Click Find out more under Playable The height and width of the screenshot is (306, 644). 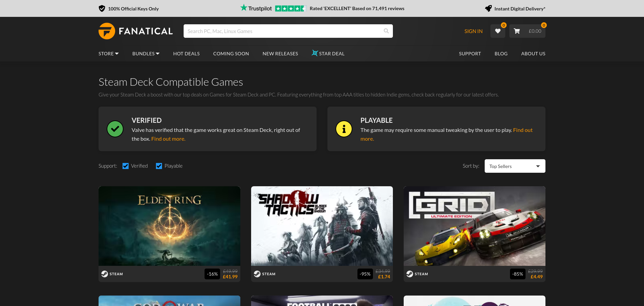pos(522,130)
